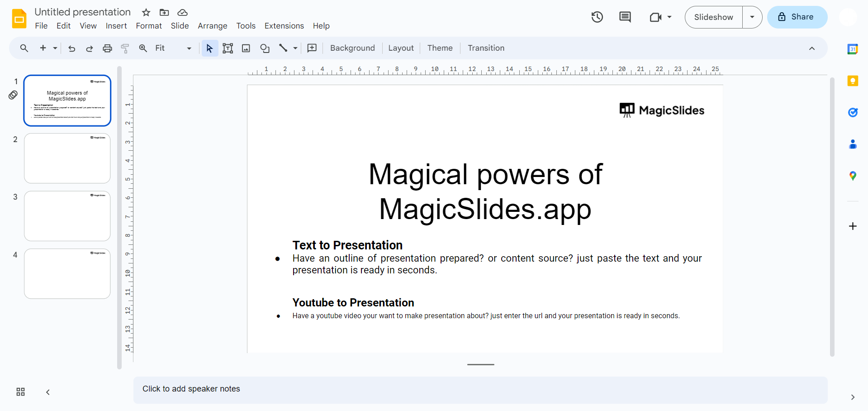
Task: Expand the new slide layout dropdown
Action: point(55,48)
